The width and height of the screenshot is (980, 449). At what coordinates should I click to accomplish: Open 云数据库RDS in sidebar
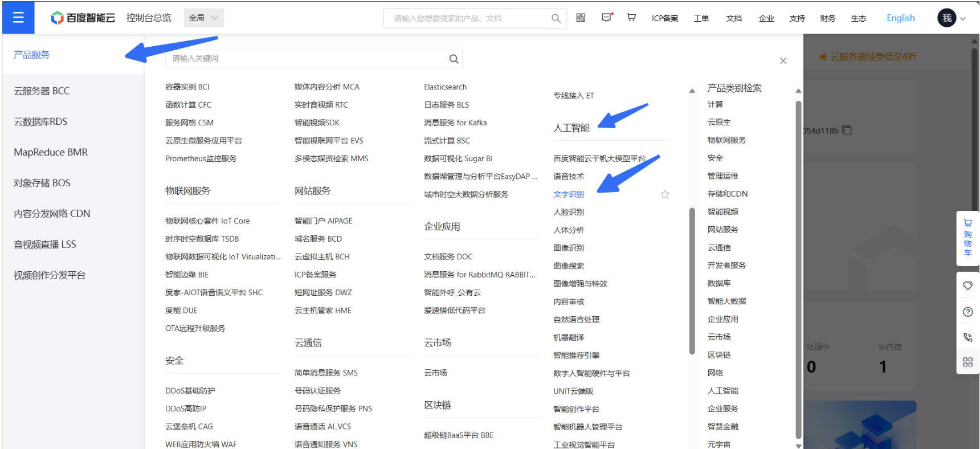pos(40,122)
